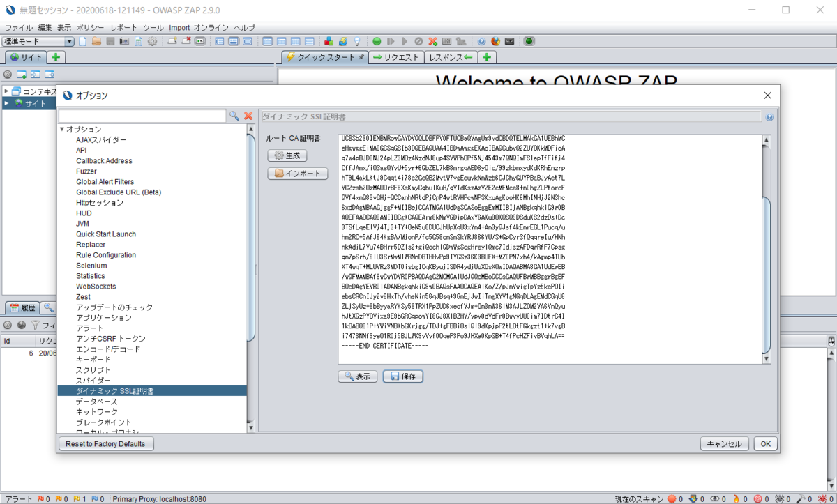The image size is (837, 504).
Task: Open the ファイル menu
Action: pyautogui.click(x=19, y=28)
